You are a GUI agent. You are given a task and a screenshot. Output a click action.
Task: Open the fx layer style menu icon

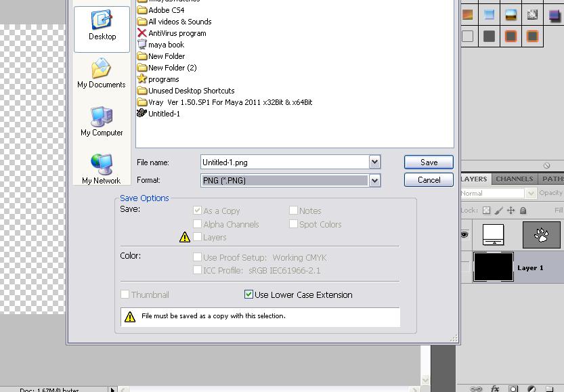coord(495,389)
